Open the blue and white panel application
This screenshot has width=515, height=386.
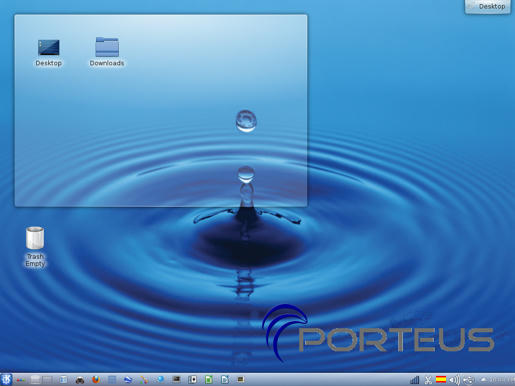128,380
